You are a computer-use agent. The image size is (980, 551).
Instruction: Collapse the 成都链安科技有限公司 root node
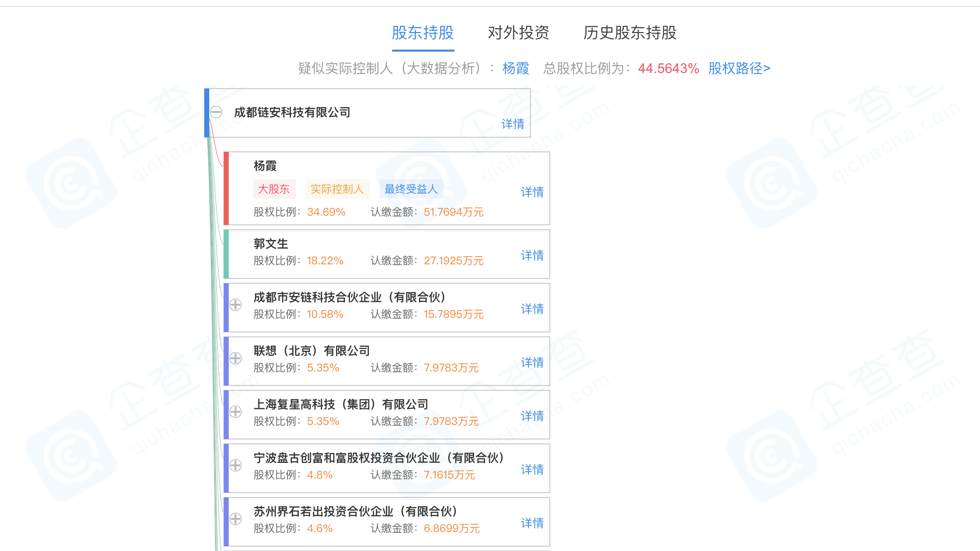216,112
